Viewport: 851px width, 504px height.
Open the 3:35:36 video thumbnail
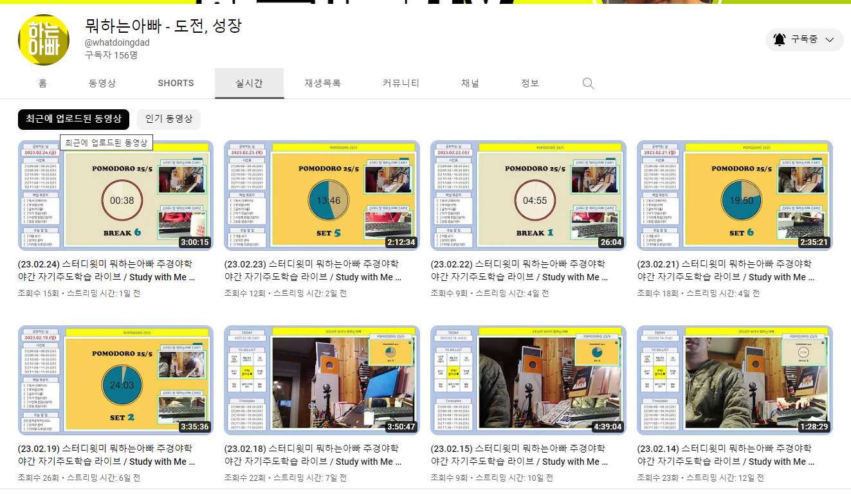pyautogui.click(x=116, y=380)
